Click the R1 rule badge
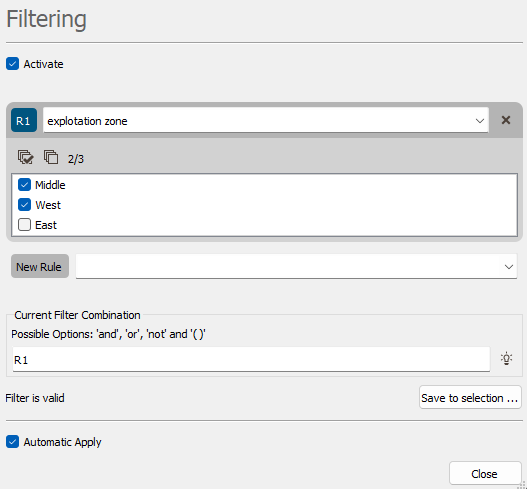 click(x=24, y=120)
